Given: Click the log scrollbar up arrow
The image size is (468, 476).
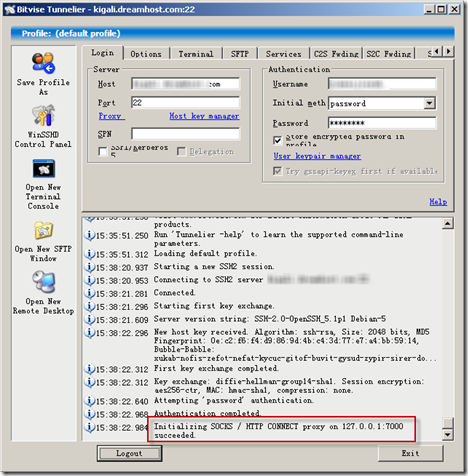Looking at the screenshot, I should click(448, 224).
